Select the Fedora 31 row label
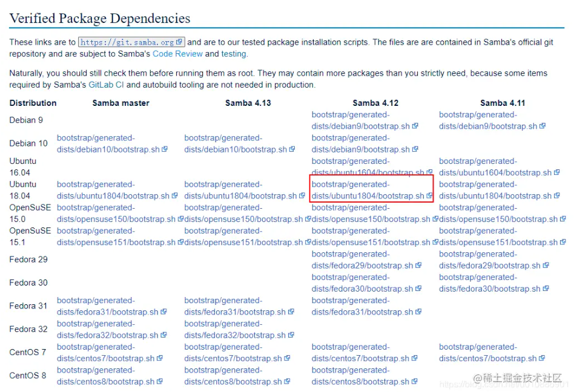This screenshot has width=577, height=392. (x=28, y=305)
